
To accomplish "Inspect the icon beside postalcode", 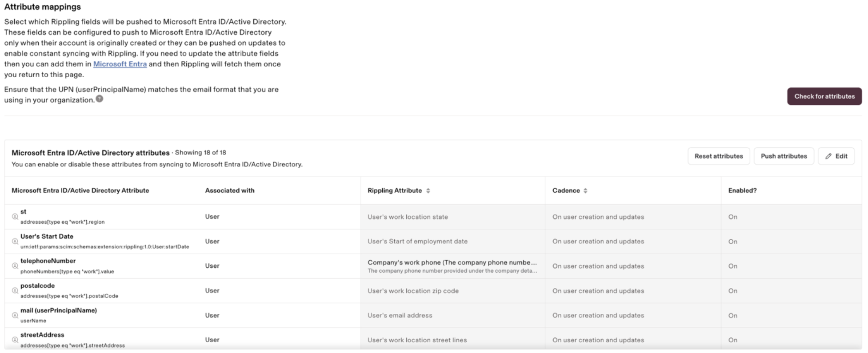I will (15, 291).
